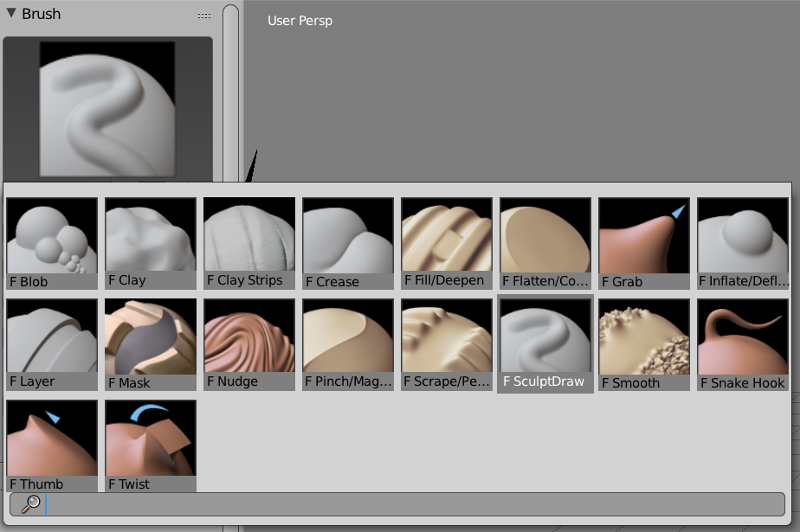Select the F Clay brush
800x532 pixels.
[150, 242]
